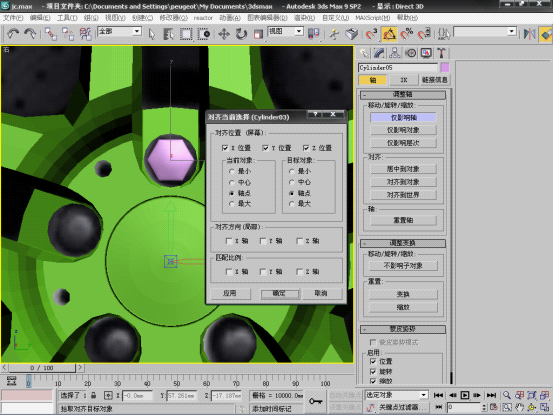Open the selection filter dropdown

[120, 31]
